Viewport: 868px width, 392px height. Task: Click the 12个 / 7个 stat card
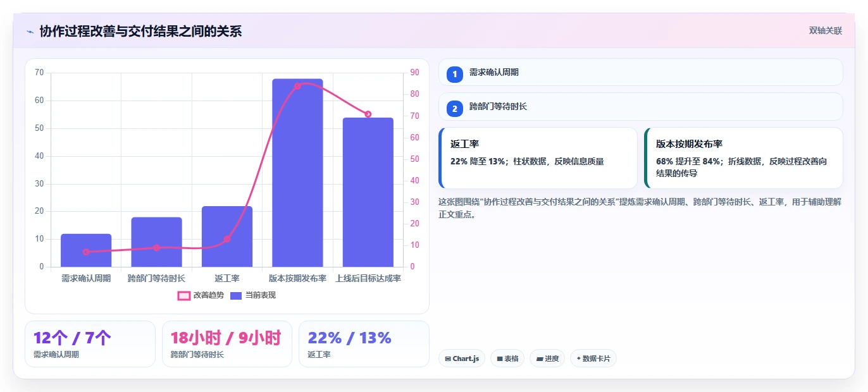click(x=90, y=344)
